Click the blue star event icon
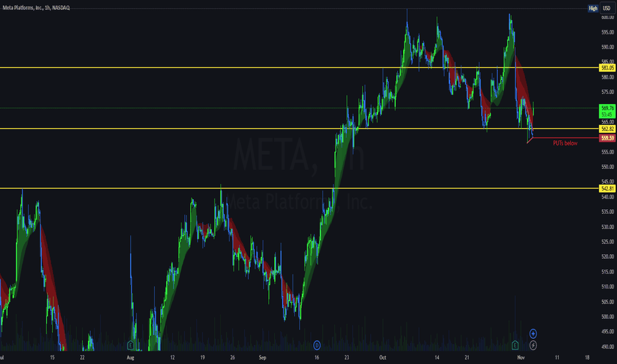This screenshot has height=364, width=617. [533, 334]
